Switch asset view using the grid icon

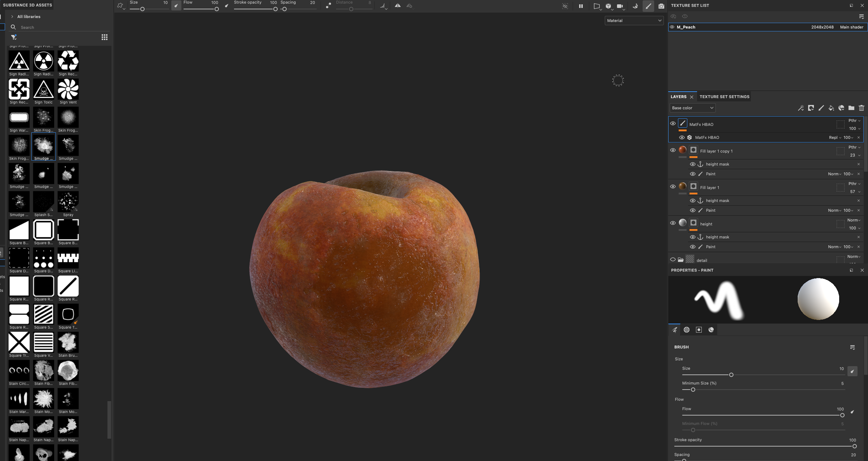pos(105,37)
